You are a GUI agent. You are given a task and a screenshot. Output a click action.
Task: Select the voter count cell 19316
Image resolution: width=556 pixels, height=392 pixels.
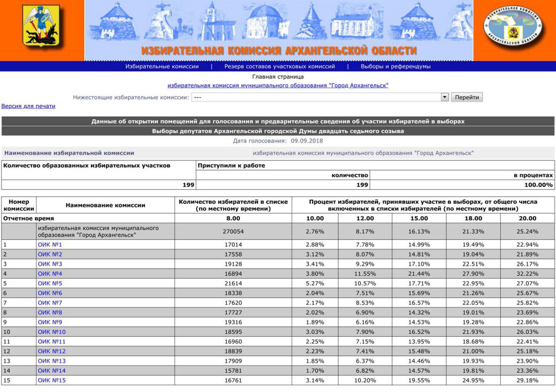pos(233,322)
